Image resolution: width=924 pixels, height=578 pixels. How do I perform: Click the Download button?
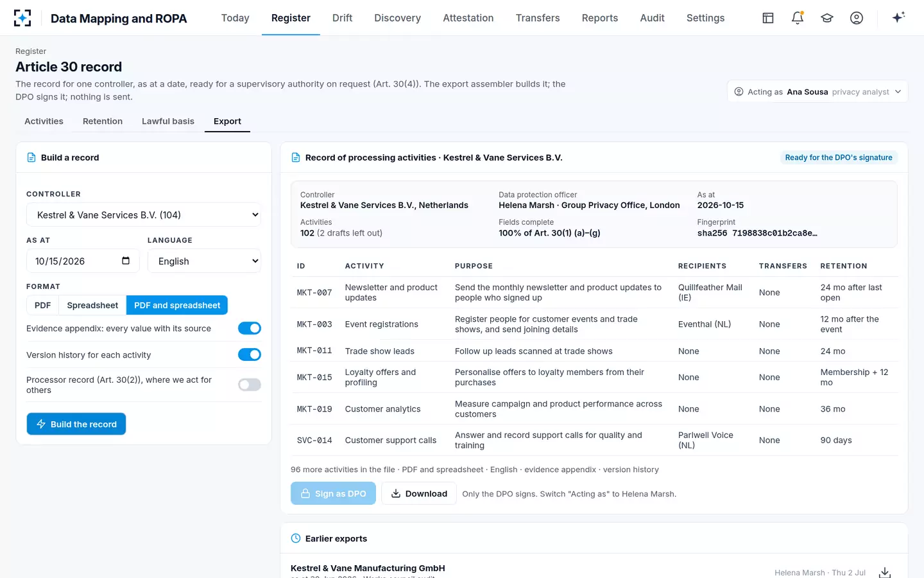coord(419,493)
